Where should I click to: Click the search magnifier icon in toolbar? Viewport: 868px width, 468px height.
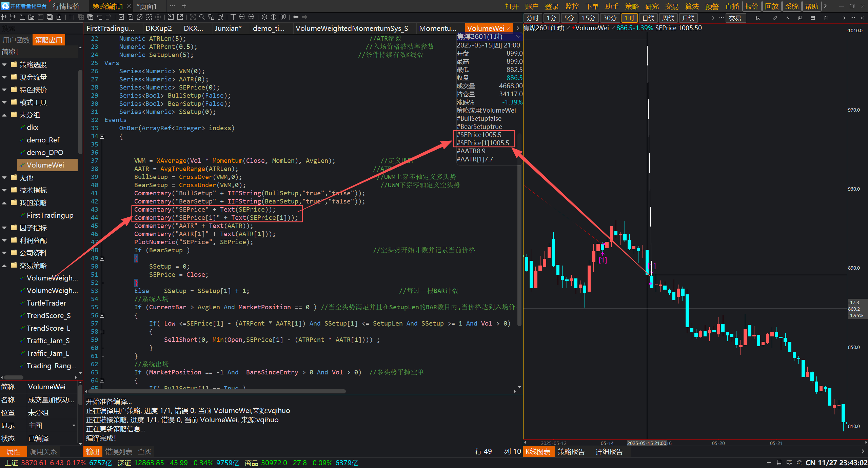point(202,17)
